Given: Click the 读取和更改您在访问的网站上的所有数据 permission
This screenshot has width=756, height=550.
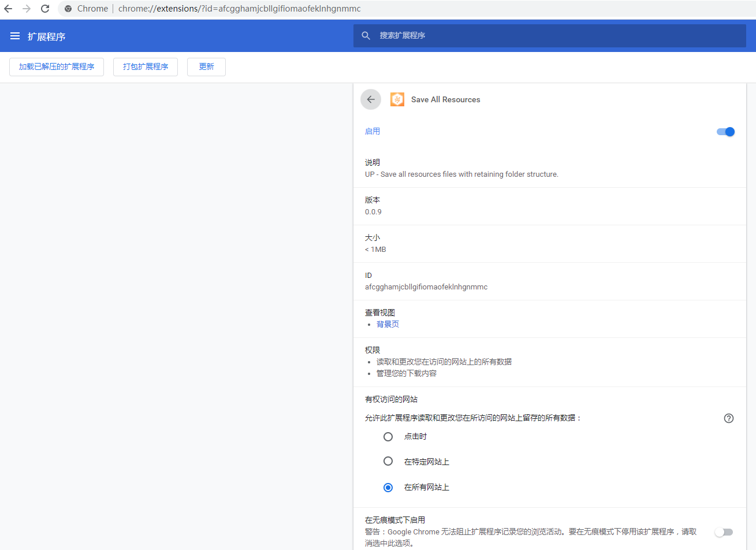Looking at the screenshot, I should click(x=444, y=362).
